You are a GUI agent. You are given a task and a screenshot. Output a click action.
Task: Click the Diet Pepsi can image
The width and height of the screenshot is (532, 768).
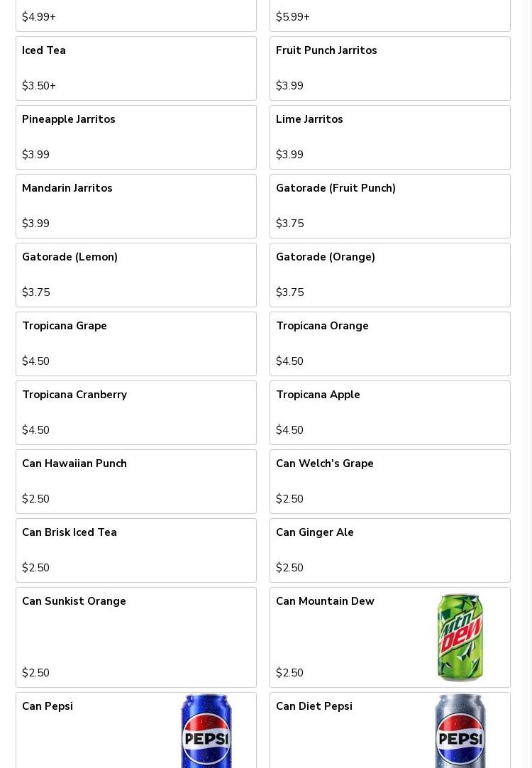point(460,731)
